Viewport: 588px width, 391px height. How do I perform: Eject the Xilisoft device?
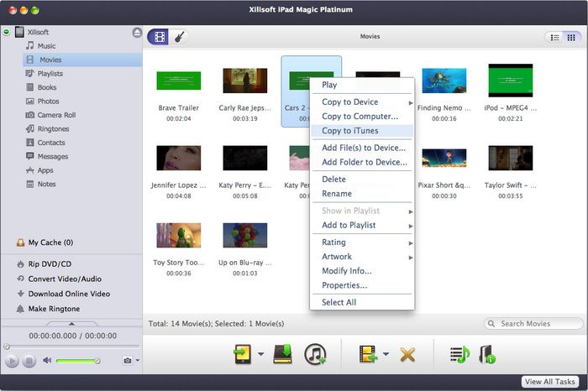coord(137,32)
